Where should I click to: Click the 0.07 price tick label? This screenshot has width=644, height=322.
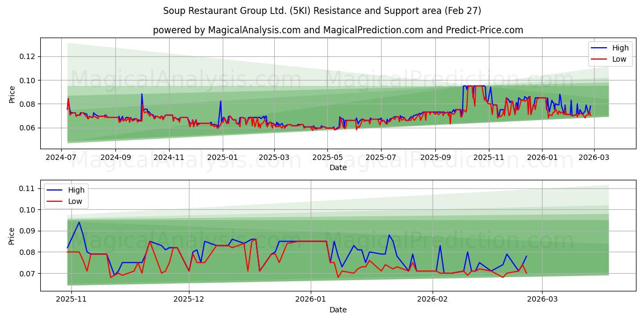click(x=28, y=274)
